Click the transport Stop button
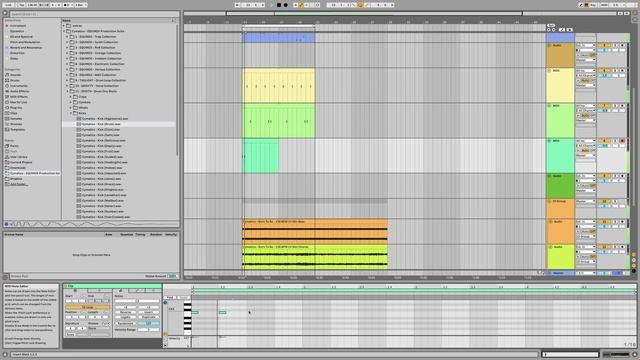Image resolution: width=640 pixels, height=360 pixels. tap(279, 5)
